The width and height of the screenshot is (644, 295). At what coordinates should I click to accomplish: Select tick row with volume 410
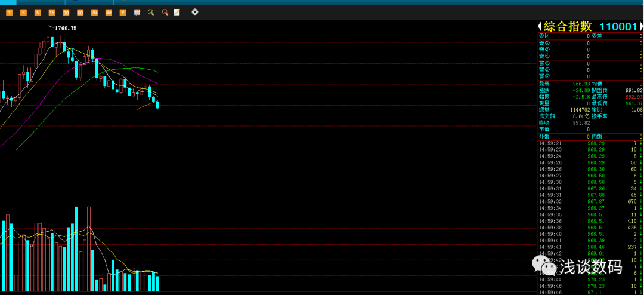point(590,222)
